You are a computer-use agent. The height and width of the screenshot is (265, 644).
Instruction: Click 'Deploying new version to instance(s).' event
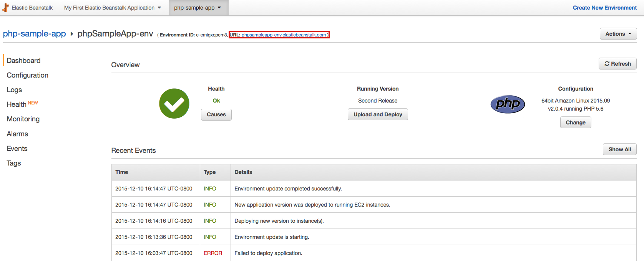(x=279, y=221)
